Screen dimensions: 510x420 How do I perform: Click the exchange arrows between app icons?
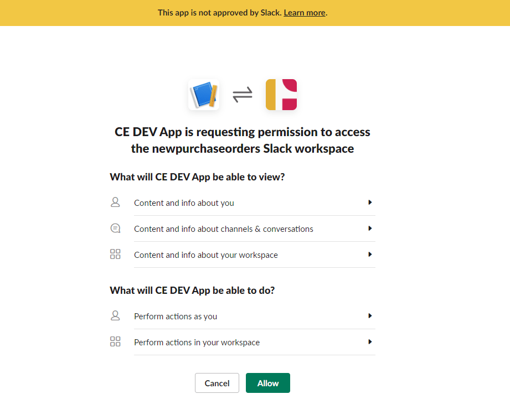(243, 95)
